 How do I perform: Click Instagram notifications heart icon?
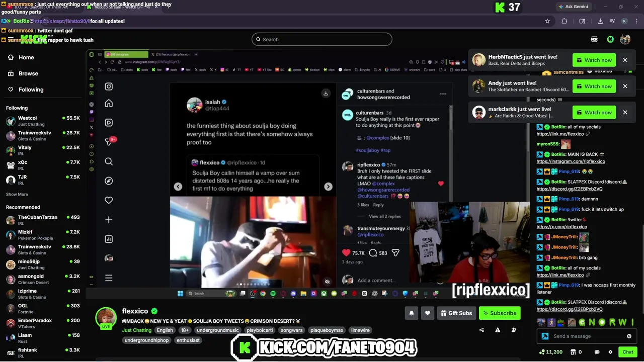109,200
